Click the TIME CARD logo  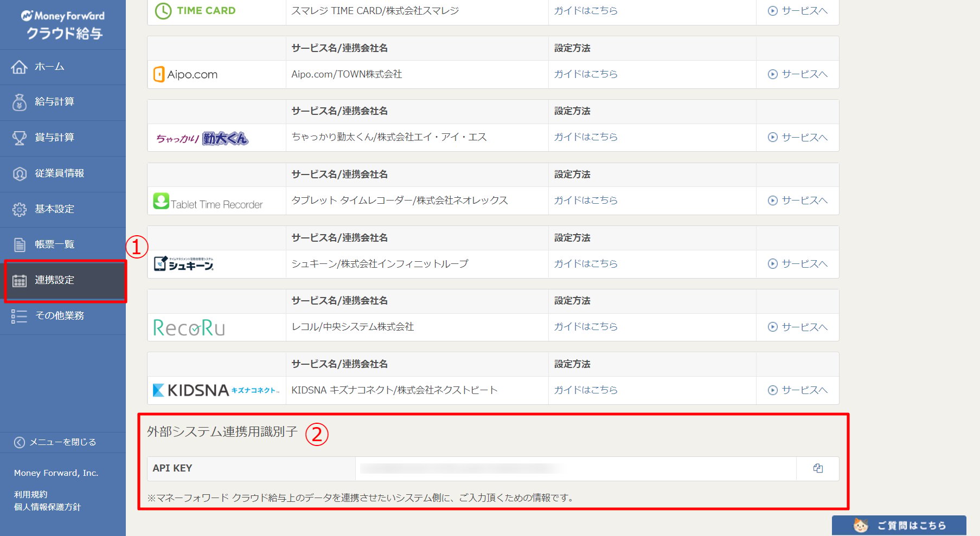(195, 10)
